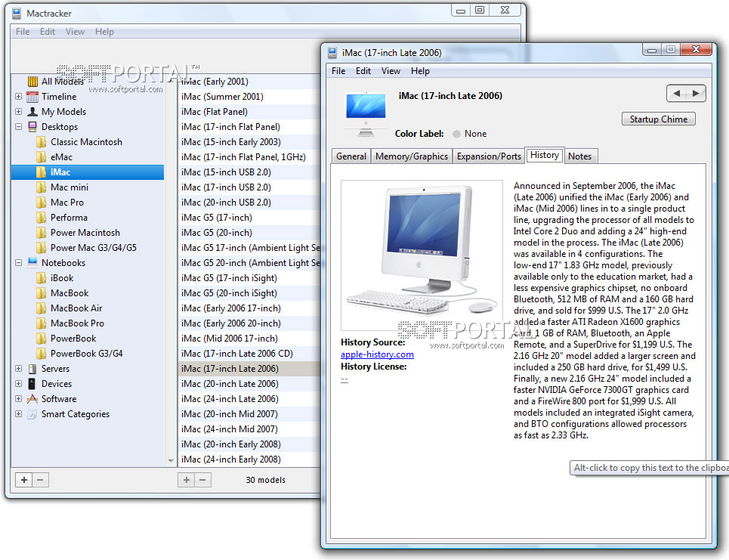Switch to Expansion/Ports tab
The height and width of the screenshot is (560, 729).
click(x=489, y=156)
